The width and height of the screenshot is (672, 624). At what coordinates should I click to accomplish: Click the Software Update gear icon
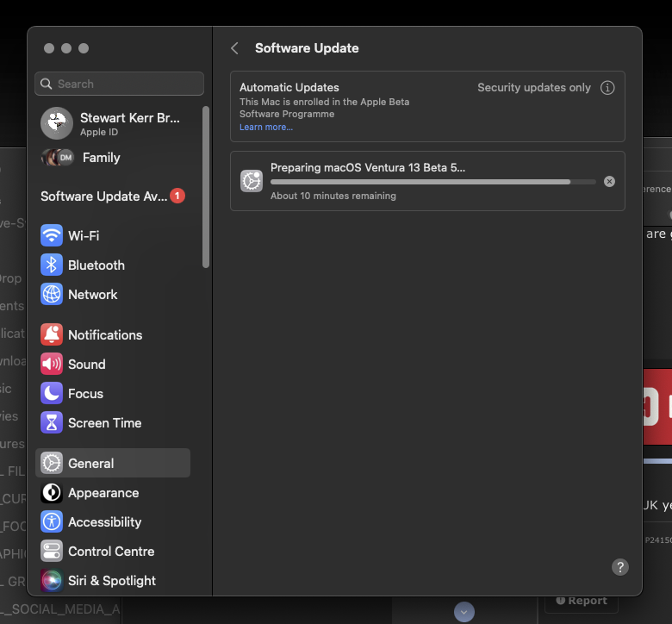tap(252, 180)
